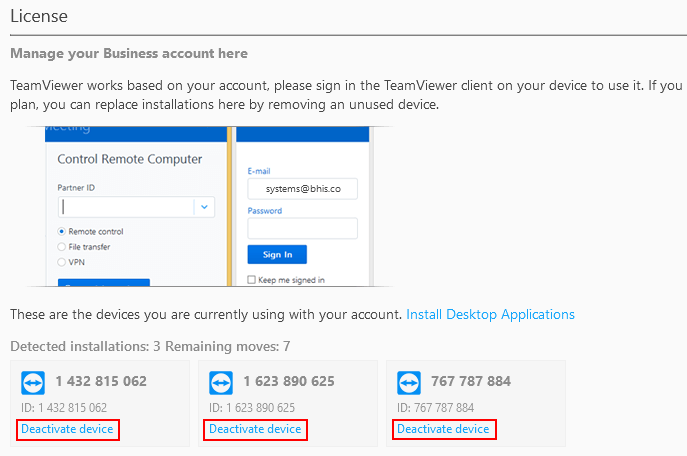687x456 pixels.
Task: Enable the Keep me signed in checkbox
Action: tap(252, 280)
